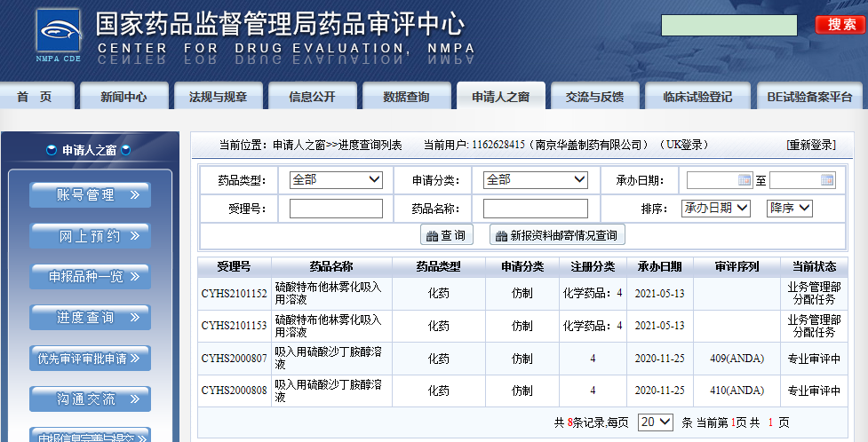
Task: Change records per page dropdown
Action: click(x=655, y=422)
